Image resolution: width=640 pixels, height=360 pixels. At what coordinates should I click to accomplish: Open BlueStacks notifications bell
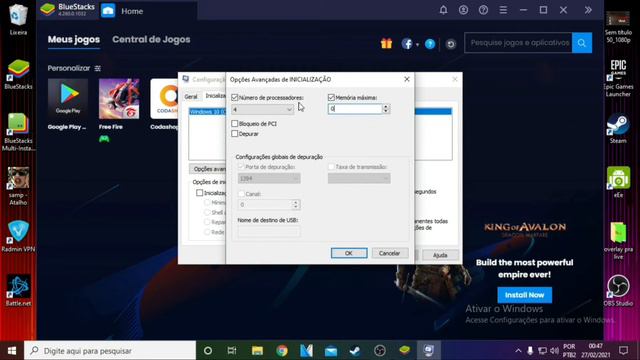[x=443, y=10]
